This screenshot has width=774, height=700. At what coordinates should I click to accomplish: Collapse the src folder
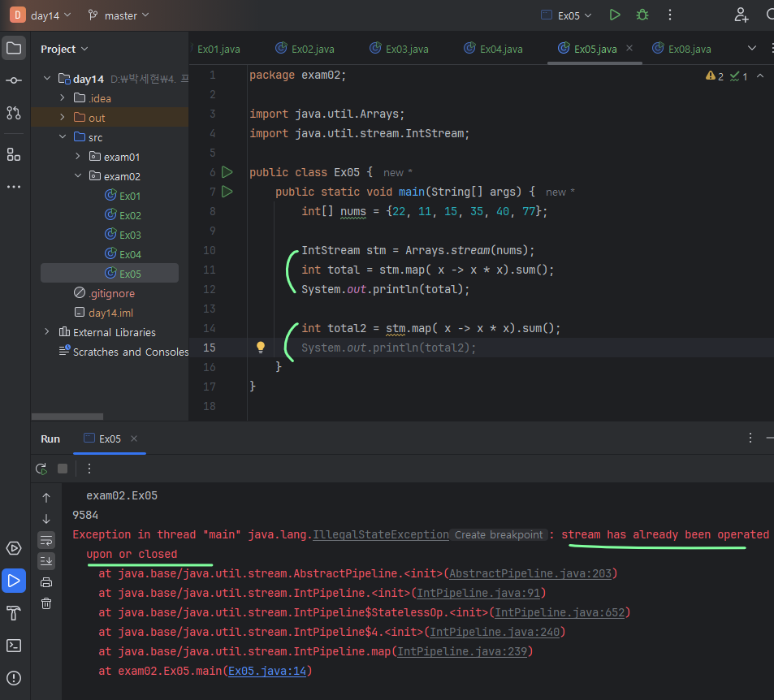(63, 136)
